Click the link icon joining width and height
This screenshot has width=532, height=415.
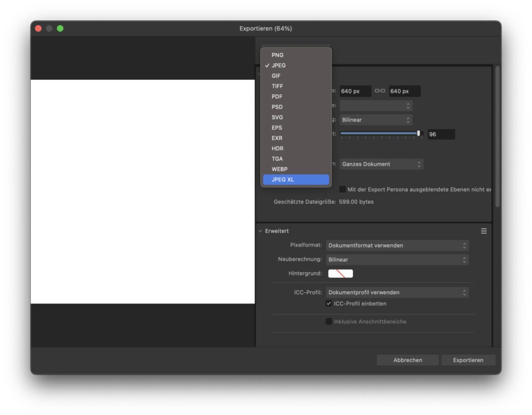pyautogui.click(x=379, y=91)
